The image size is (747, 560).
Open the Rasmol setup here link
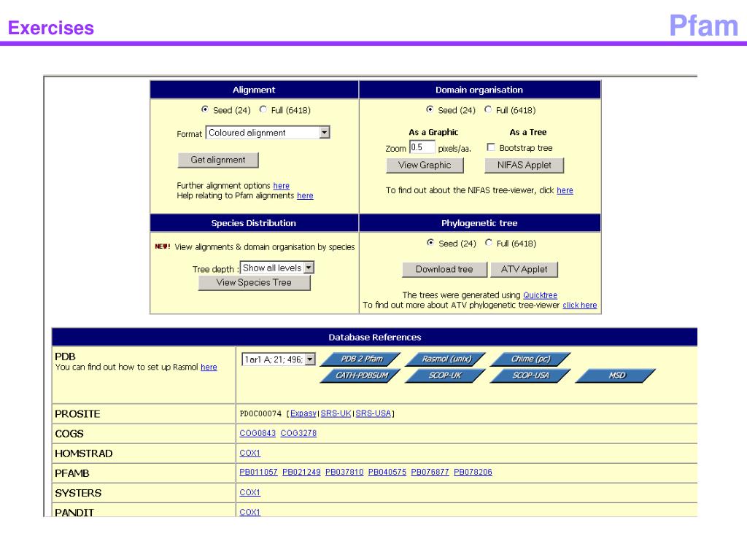tap(209, 367)
